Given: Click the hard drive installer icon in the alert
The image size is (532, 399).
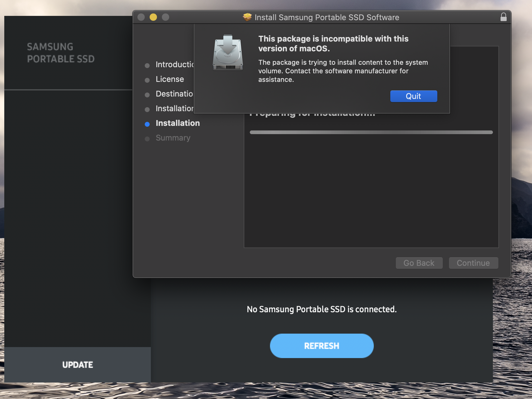Looking at the screenshot, I should (228, 53).
